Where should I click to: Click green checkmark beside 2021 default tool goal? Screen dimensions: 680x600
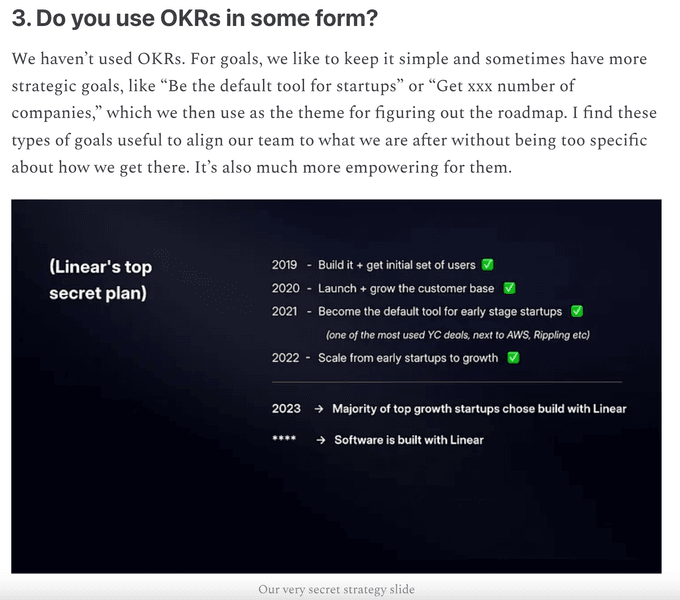point(577,311)
